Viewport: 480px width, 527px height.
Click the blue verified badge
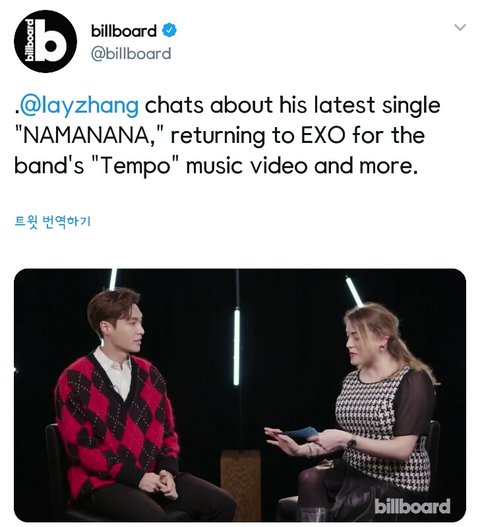pos(169,31)
